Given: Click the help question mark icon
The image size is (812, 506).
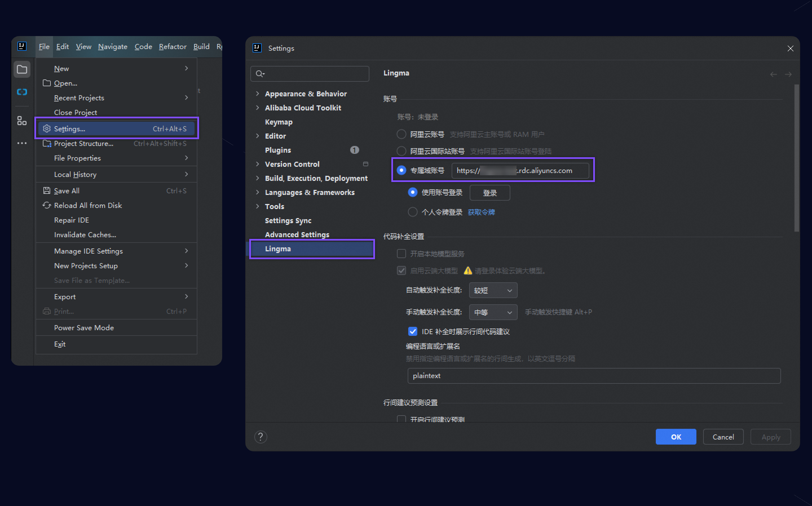Looking at the screenshot, I should (261, 437).
